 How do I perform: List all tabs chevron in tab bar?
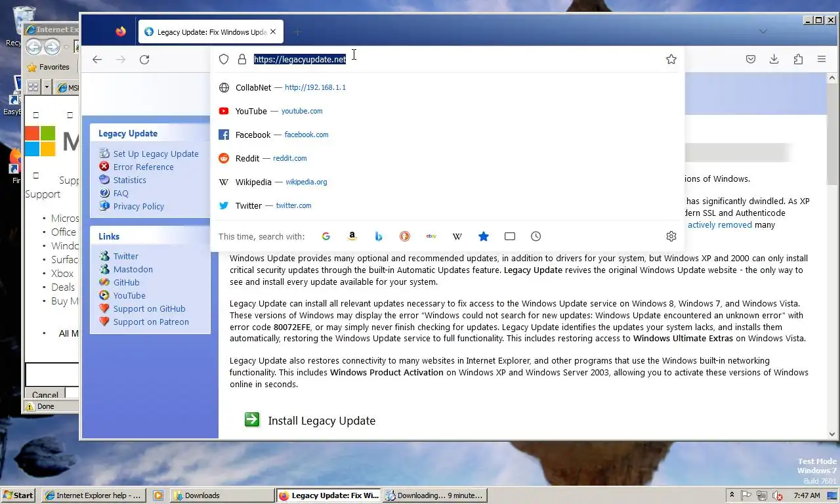[x=763, y=31]
